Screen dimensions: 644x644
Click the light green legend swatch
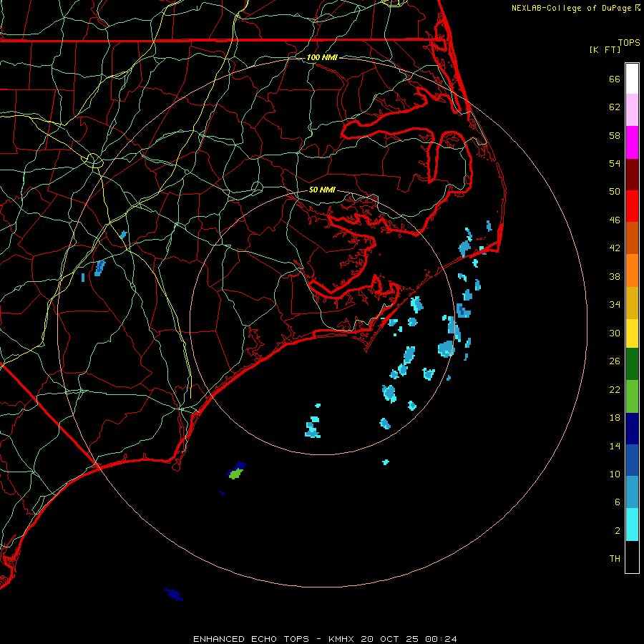click(632, 396)
